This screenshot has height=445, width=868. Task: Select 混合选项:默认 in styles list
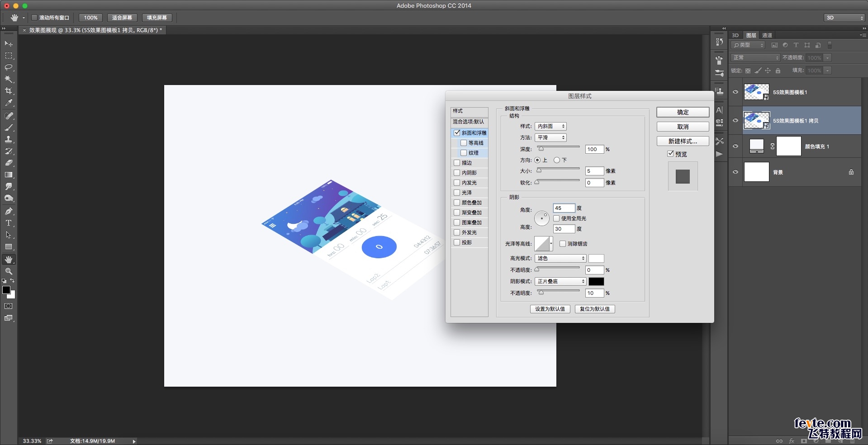pos(470,122)
